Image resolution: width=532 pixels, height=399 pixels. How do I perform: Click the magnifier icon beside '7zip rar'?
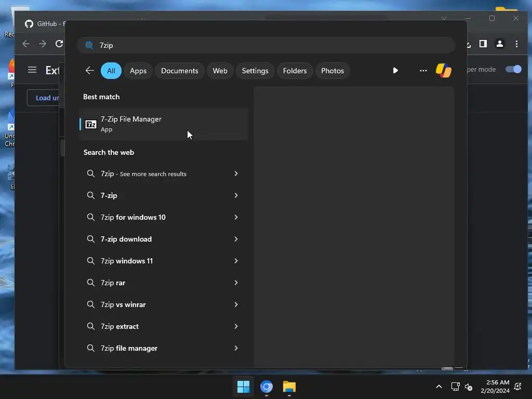90,283
